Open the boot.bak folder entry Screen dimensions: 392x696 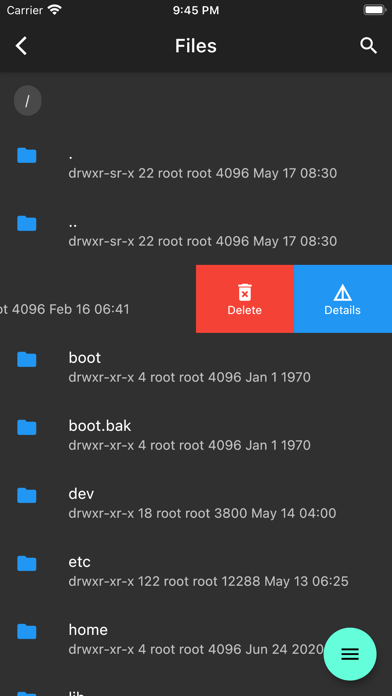[x=196, y=435]
